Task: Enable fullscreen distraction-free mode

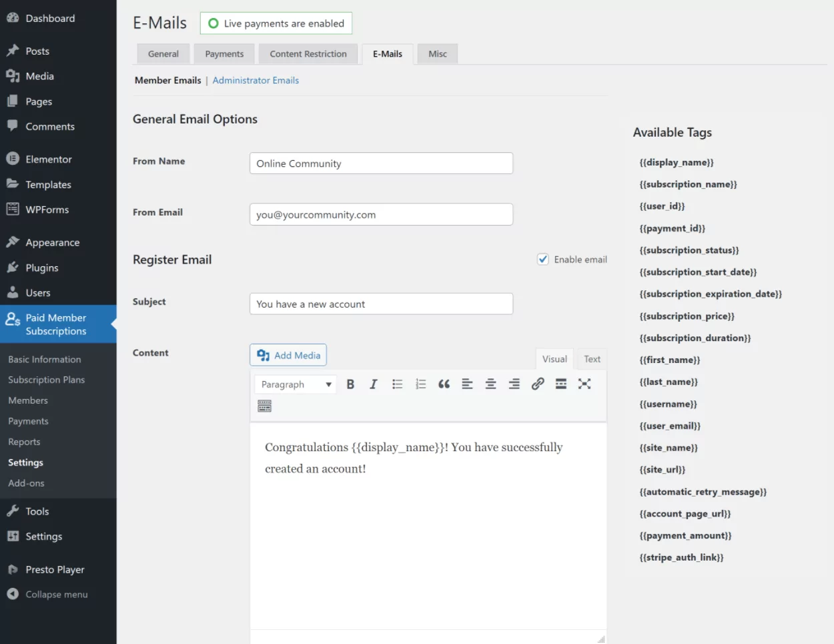Action: (584, 384)
